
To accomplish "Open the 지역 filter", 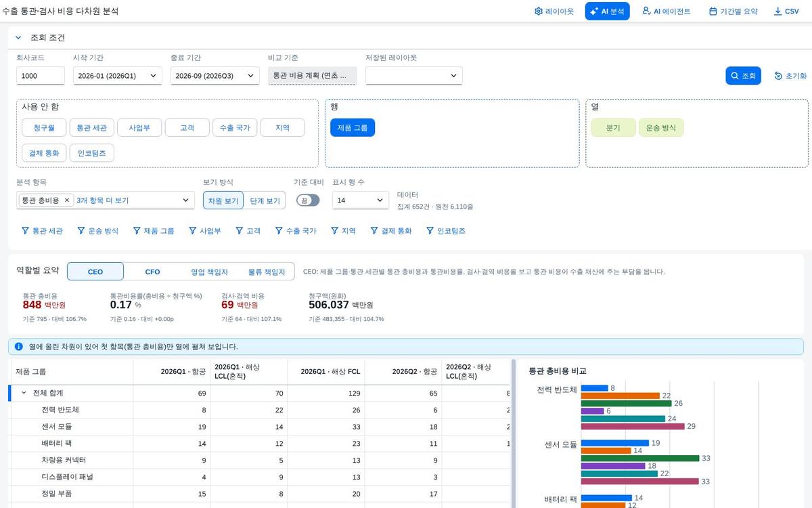I will [x=344, y=231].
